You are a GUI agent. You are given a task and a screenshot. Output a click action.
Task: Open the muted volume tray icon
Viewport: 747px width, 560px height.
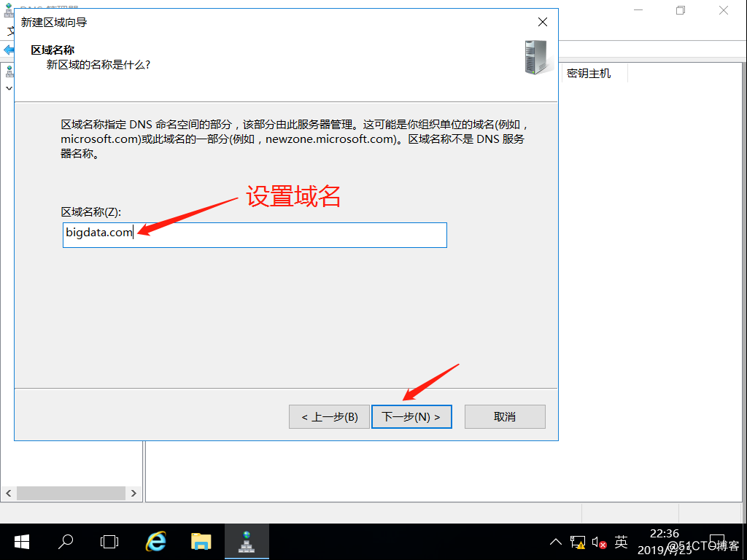[599, 542]
